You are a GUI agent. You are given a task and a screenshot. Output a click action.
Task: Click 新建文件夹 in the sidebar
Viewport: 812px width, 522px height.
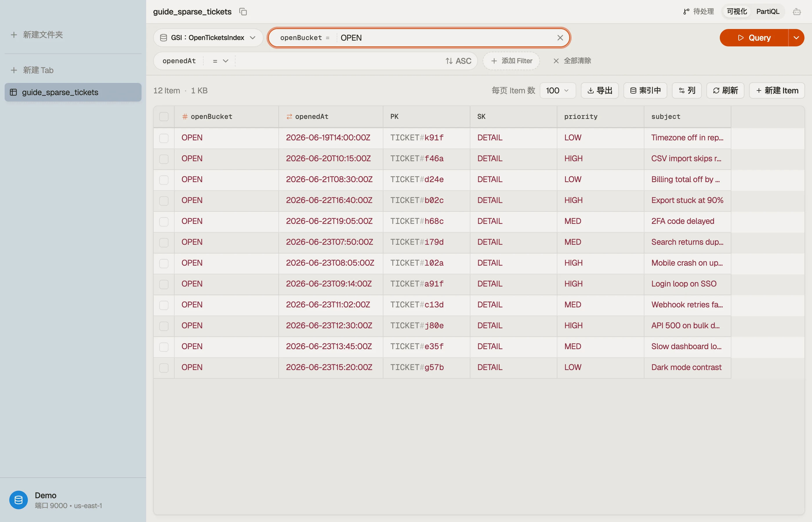tap(43, 35)
